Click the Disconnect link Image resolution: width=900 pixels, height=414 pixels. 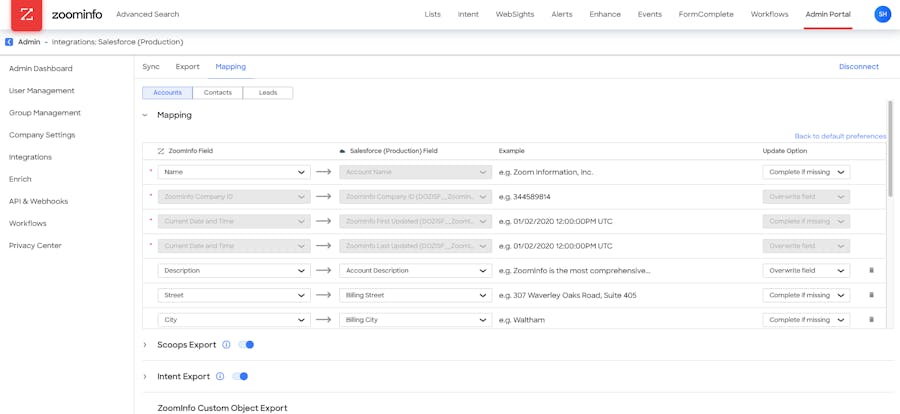tap(858, 67)
